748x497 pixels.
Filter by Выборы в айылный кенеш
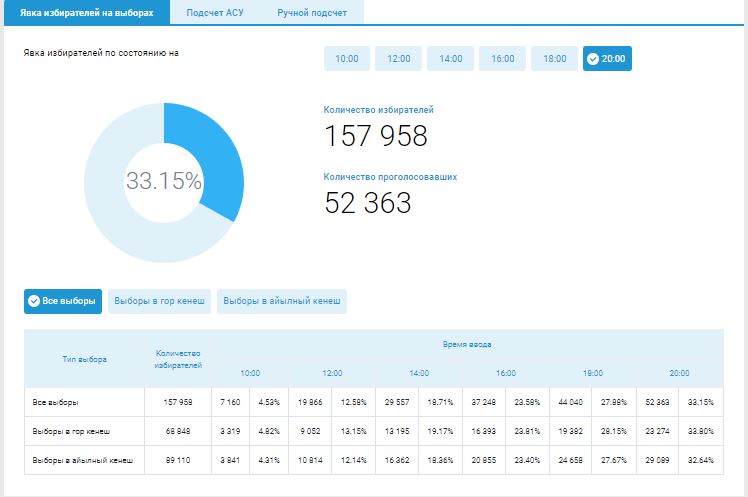pos(282,301)
